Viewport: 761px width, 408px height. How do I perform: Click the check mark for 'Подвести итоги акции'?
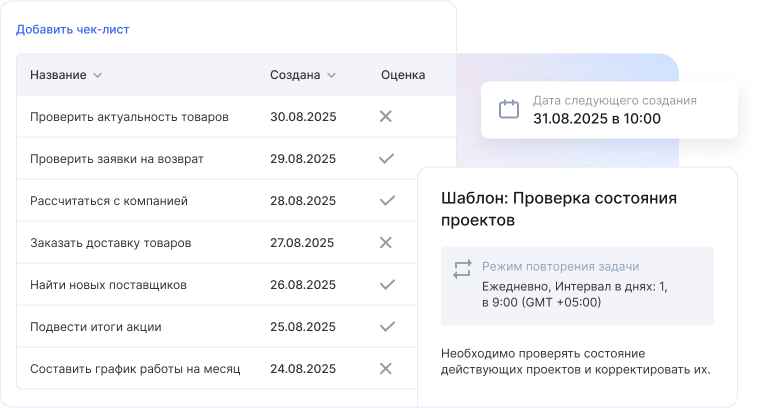386,327
